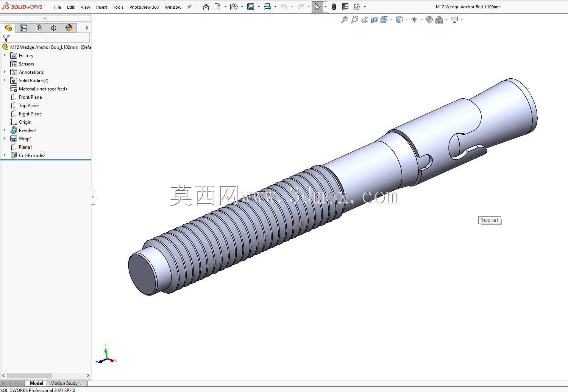
Task: Print the document
Action: (267, 7)
